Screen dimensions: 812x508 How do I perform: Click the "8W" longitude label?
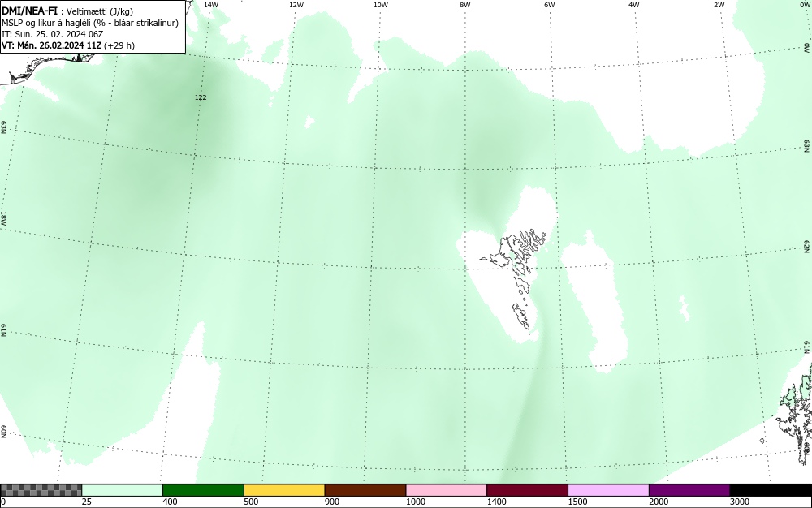coord(465,5)
